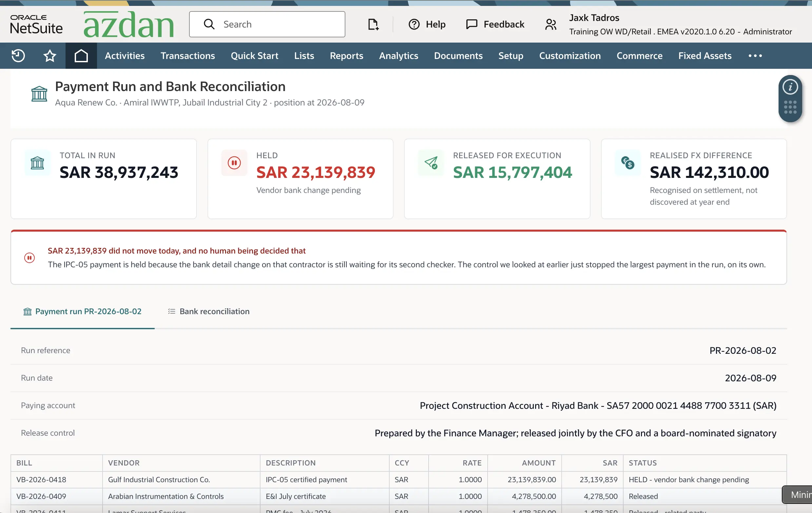Open the Reports menu
The image size is (812, 513).
coord(346,56)
